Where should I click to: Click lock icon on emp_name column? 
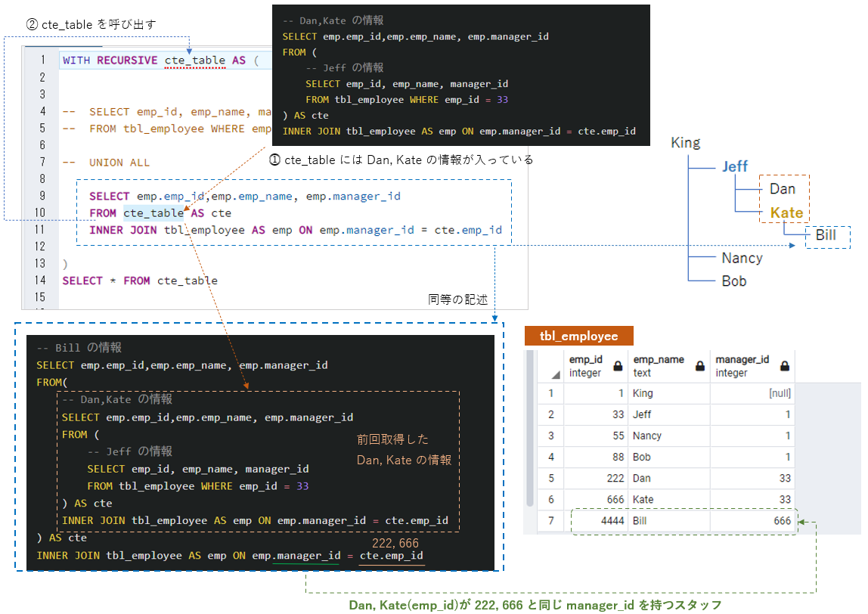pos(699,365)
